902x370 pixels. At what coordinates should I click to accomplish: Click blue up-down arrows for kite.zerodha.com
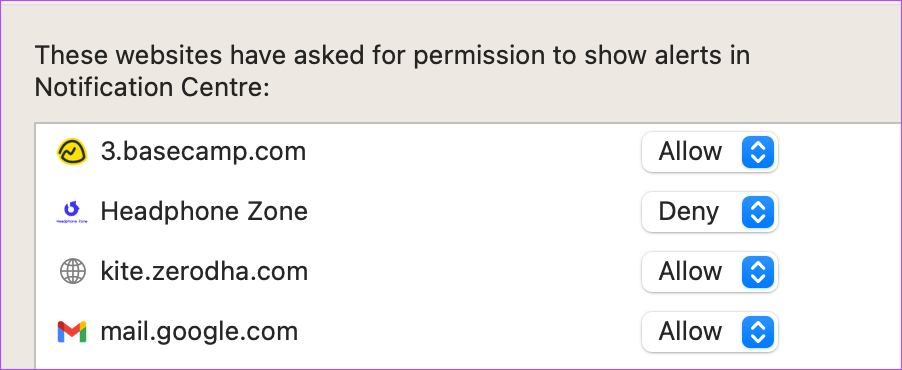point(758,272)
